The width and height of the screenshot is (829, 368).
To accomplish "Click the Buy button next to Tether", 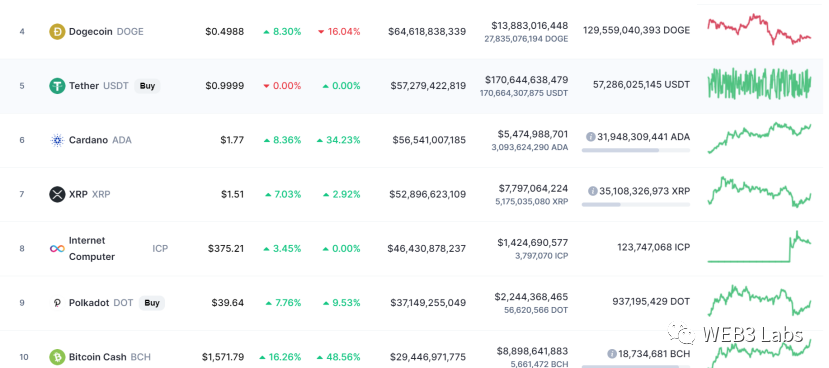I will (x=147, y=86).
